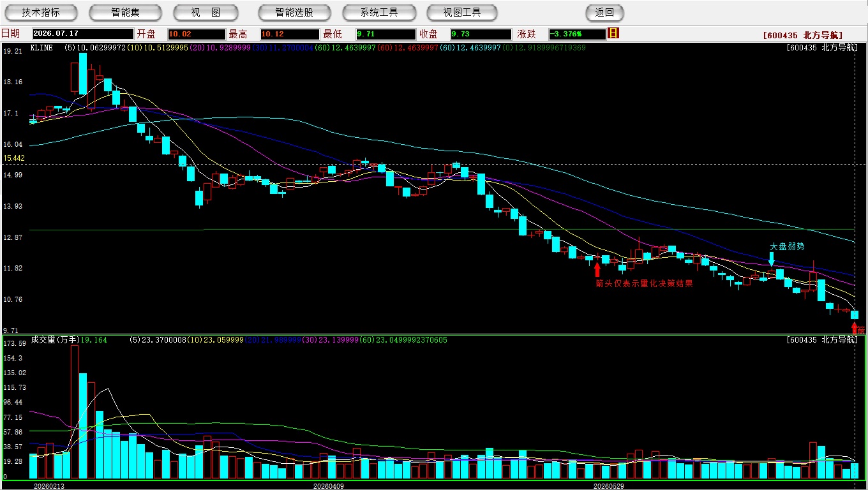Open the 技术指标 menu button
Image resolution: width=868 pixels, height=490 pixels.
pyautogui.click(x=41, y=12)
